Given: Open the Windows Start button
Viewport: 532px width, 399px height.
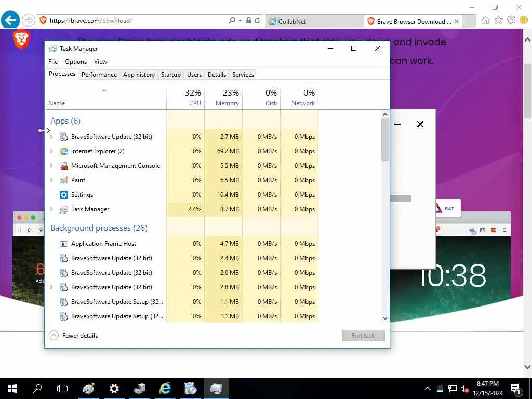Looking at the screenshot, I should [12, 389].
